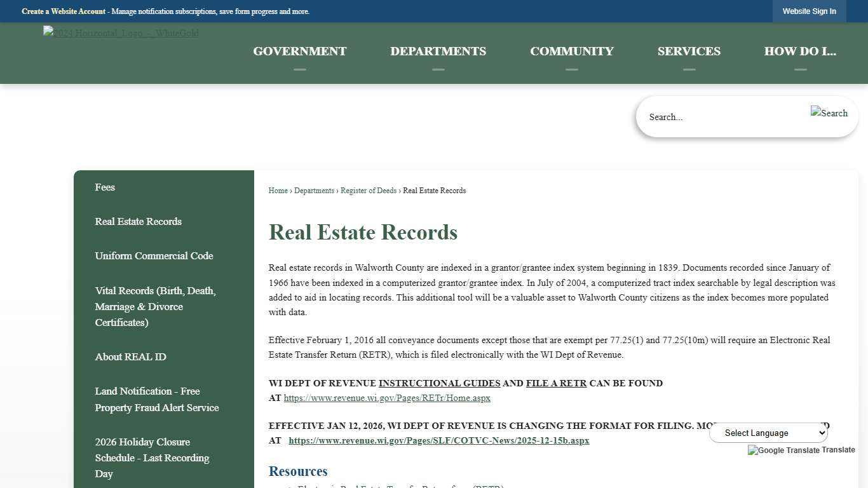The image size is (868, 488).
Task: Go to Home via the breadcrumb
Action: pos(278,191)
